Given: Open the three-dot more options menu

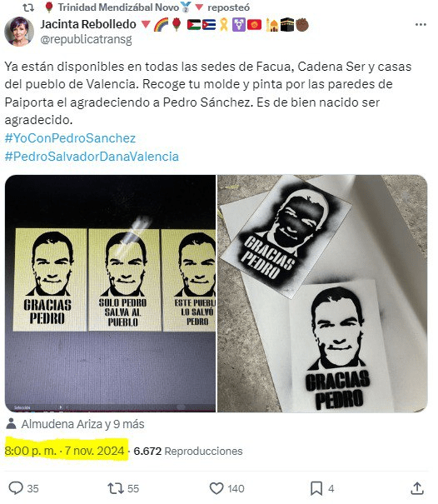Looking at the screenshot, I should point(421,24).
